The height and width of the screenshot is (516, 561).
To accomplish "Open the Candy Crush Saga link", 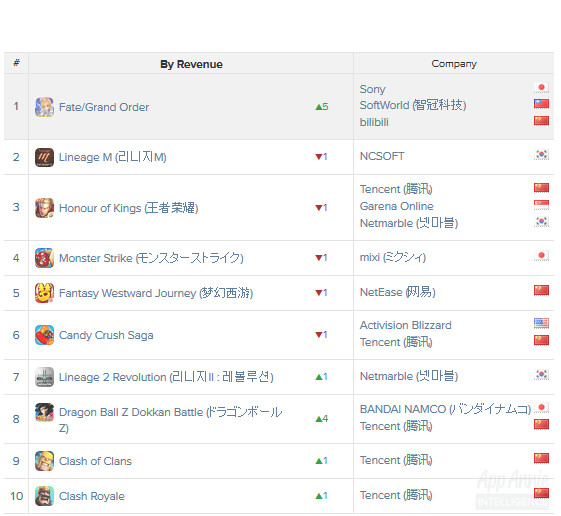I will click(106, 335).
